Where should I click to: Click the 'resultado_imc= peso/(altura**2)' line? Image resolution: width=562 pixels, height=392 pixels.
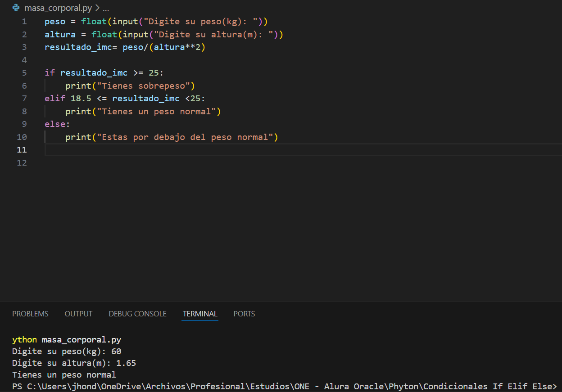[x=125, y=47]
